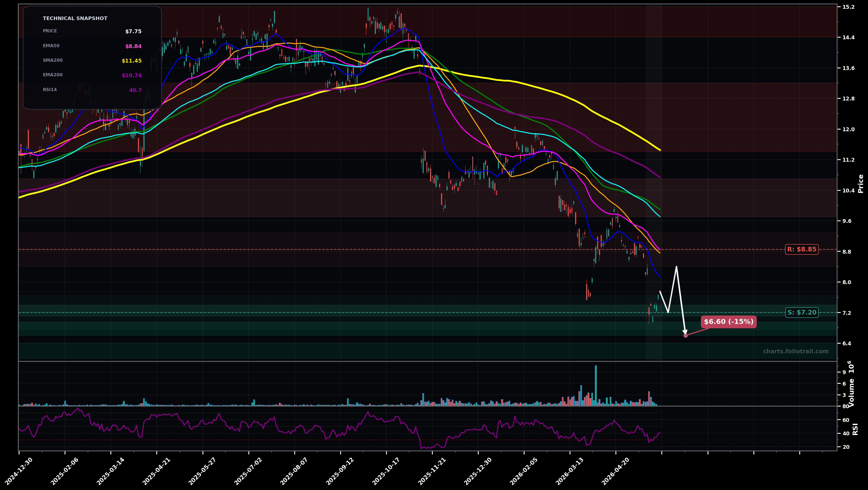Click the RSI axis 60 tick
The width and height of the screenshot is (868, 490).
pos(846,420)
